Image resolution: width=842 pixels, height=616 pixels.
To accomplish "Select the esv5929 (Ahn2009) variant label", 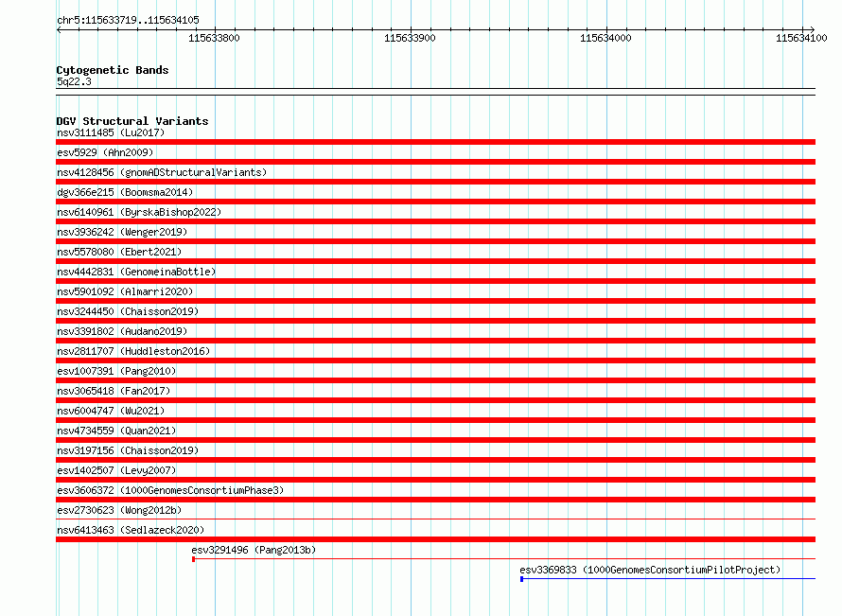I will (x=105, y=152).
